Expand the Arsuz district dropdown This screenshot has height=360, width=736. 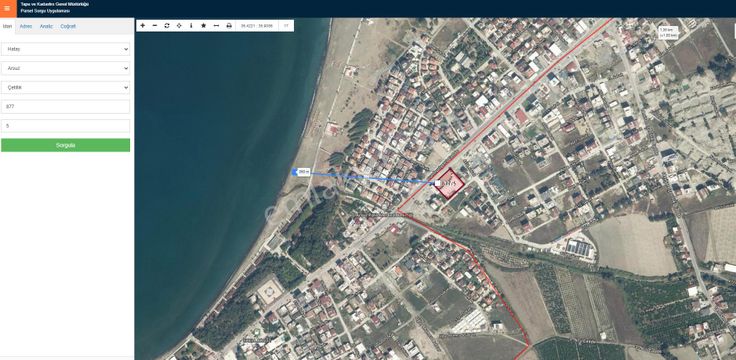[65, 68]
